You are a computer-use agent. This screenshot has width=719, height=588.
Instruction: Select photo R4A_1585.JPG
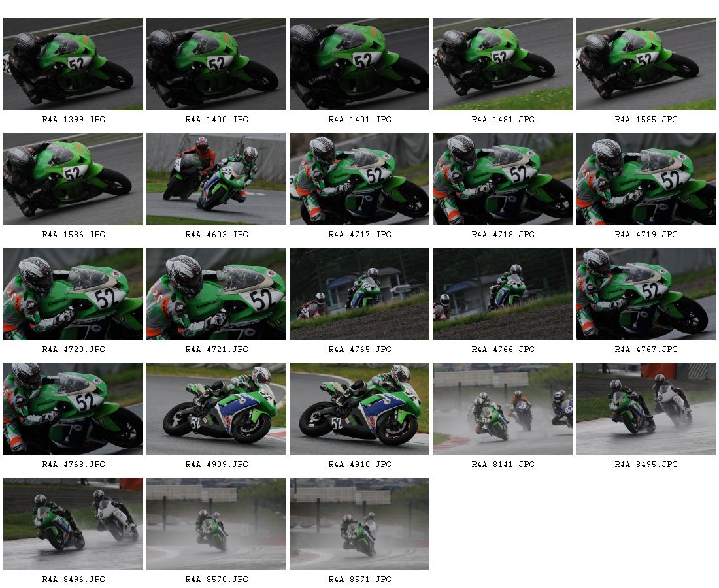[646, 64]
